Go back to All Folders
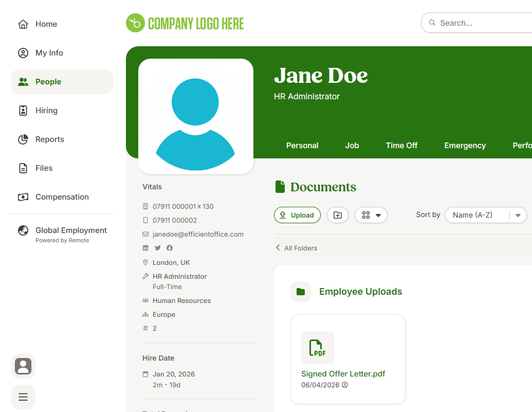The height and width of the screenshot is (412, 532). click(296, 248)
